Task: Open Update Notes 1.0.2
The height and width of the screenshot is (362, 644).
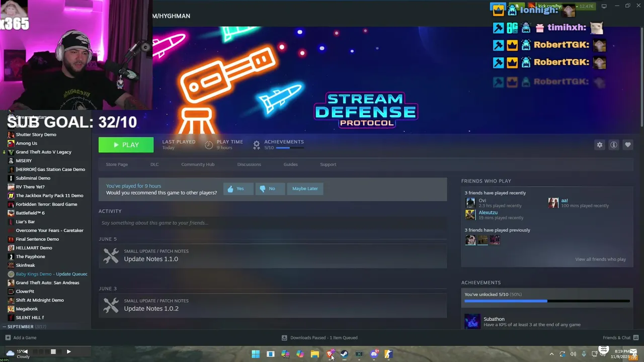Action: (151, 309)
